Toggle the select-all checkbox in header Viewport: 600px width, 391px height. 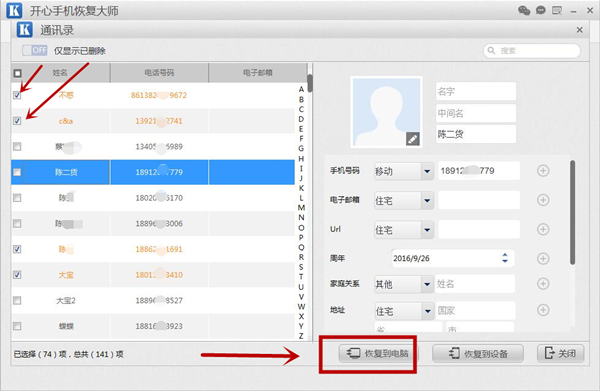[18, 73]
